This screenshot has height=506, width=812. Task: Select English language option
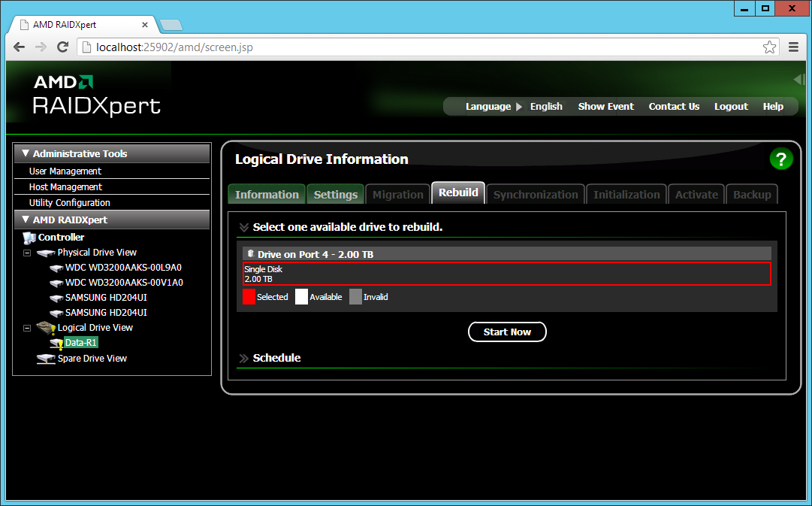click(546, 106)
